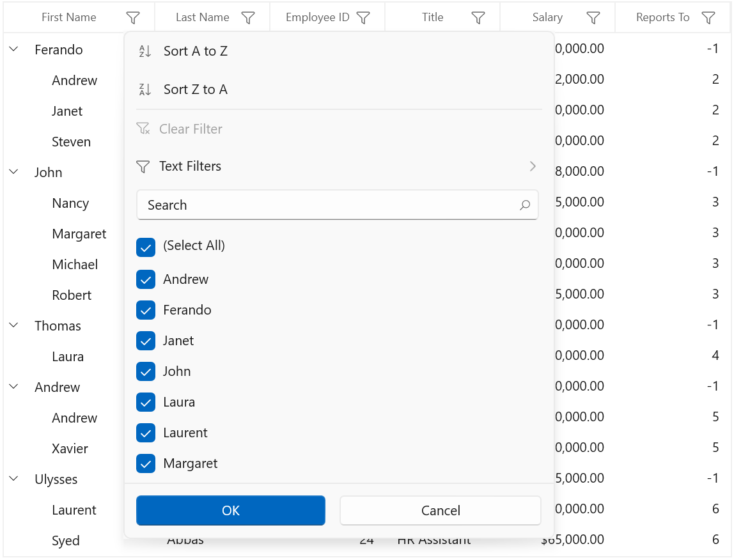Collapse the Ferando tree row
This screenshot has width=734, height=560.
14,49
